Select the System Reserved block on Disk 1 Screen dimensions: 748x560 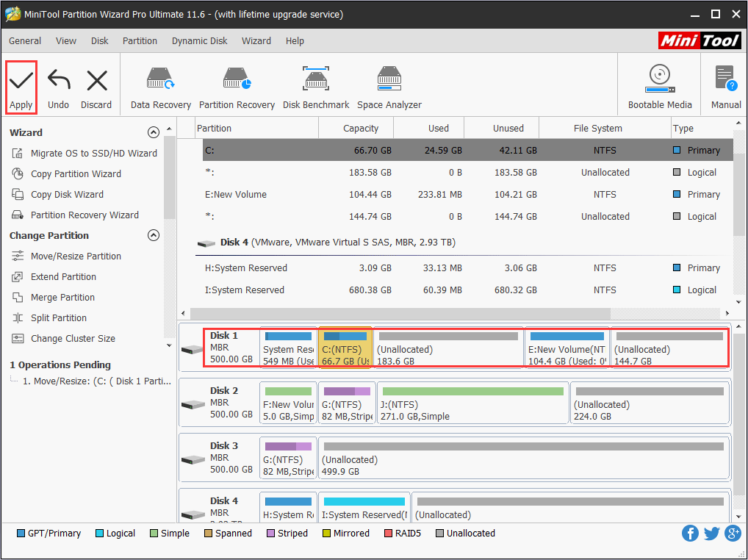pos(288,348)
